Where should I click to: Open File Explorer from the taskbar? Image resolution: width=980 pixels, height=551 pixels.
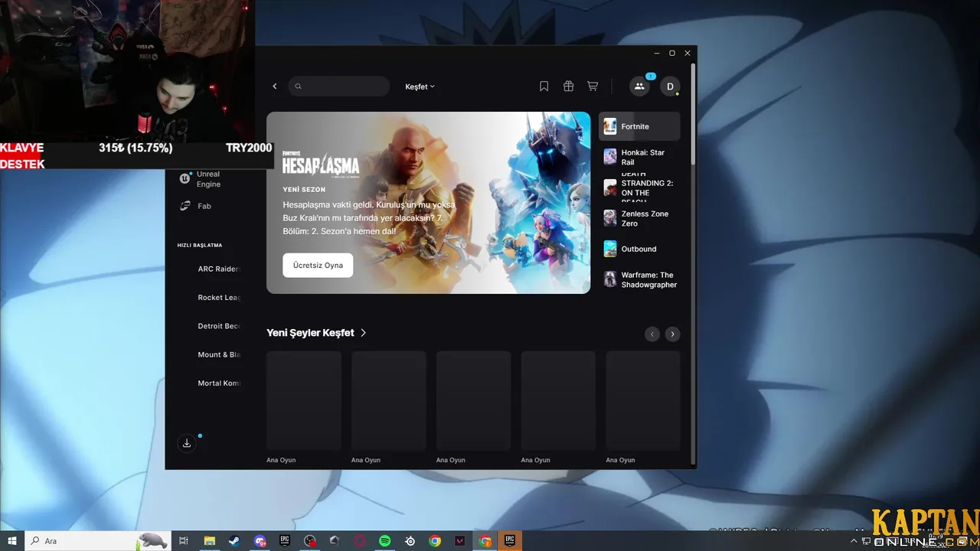pos(209,541)
